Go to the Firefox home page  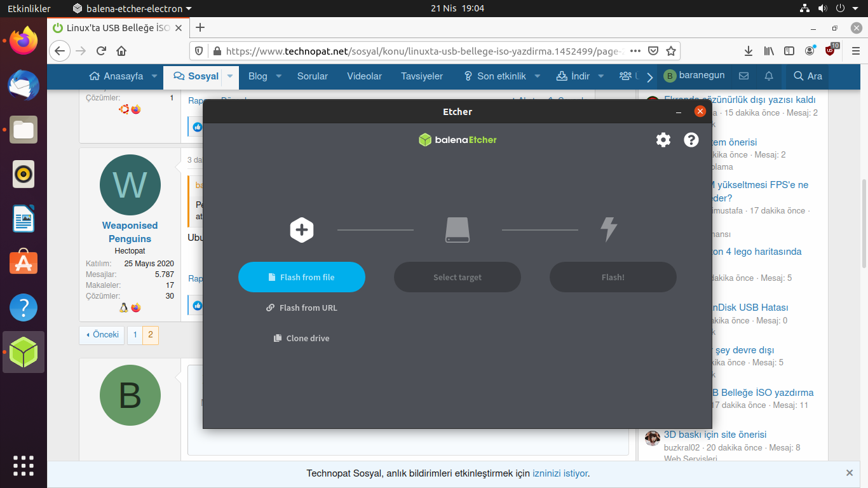[121, 51]
